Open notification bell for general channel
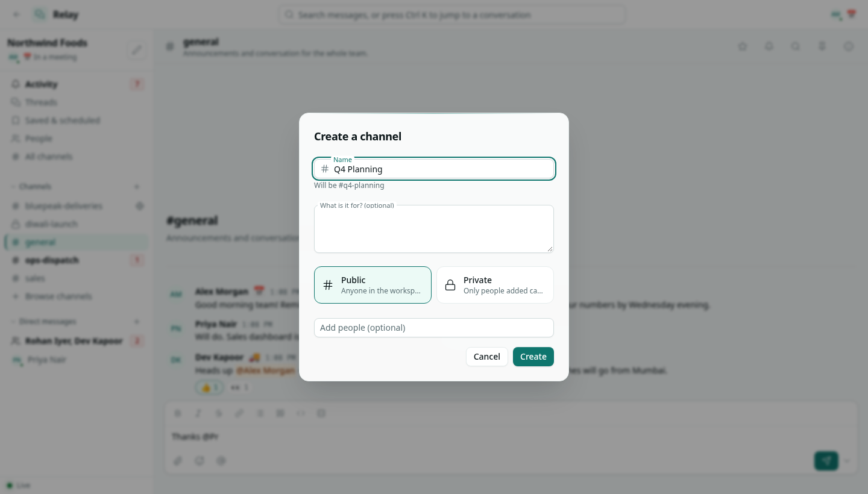Image resolution: width=868 pixels, height=494 pixels. point(769,46)
